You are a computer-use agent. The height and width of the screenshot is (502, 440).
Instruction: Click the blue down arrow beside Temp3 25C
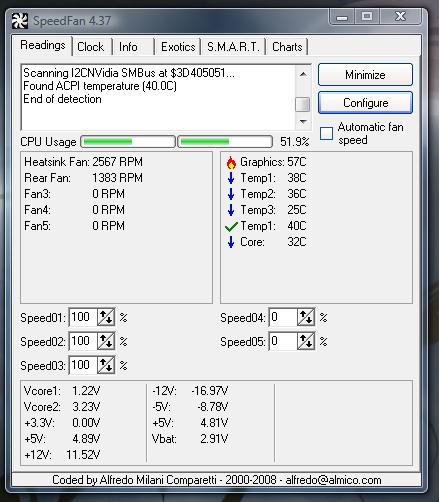(231, 210)
